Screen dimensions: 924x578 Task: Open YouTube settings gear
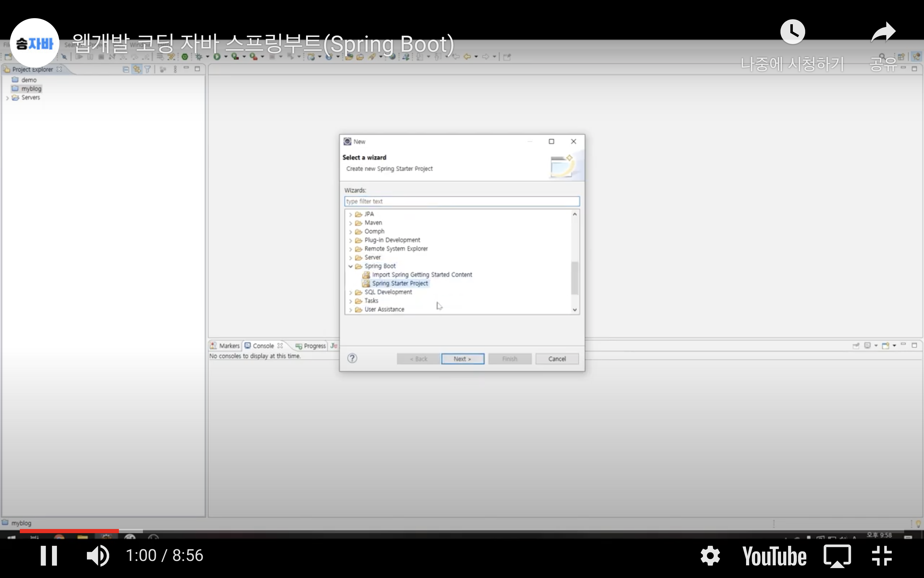tap(710, 555)
